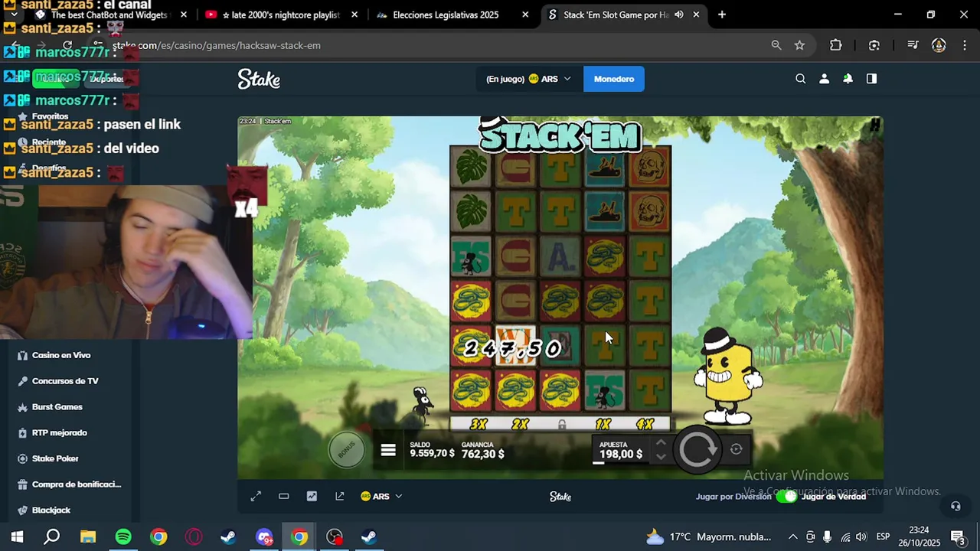Open the Stake site search
980x551 pixels.
[x=801, y=79]
